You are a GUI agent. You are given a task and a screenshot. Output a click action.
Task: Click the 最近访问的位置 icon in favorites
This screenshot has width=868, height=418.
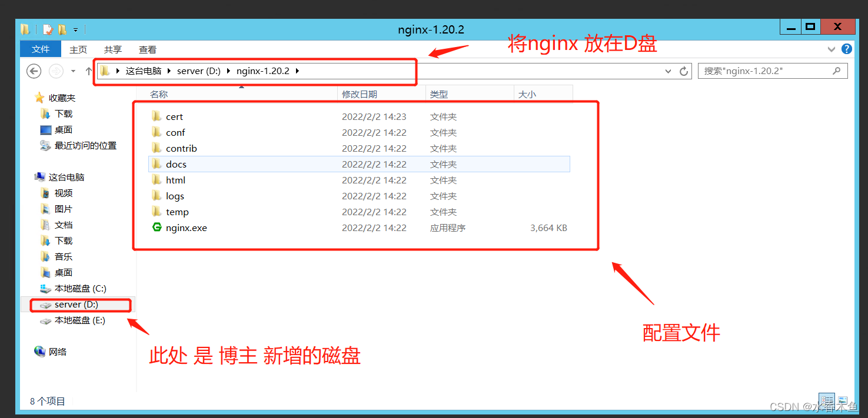(x=45, y=145)
